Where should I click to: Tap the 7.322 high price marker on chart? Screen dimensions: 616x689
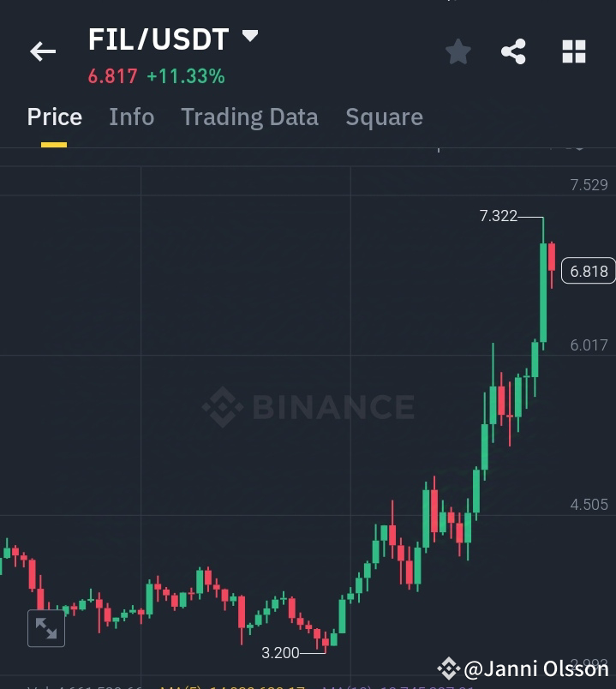pos(500,217)
